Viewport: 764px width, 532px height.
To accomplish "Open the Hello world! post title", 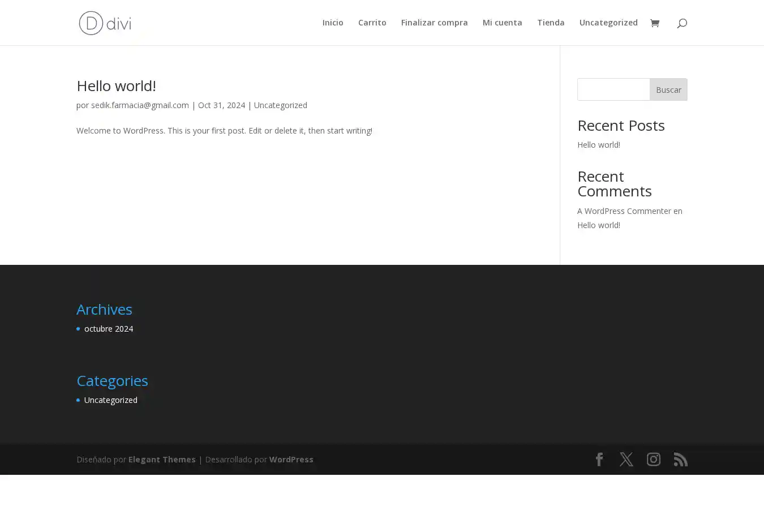I will pos(116,85).
